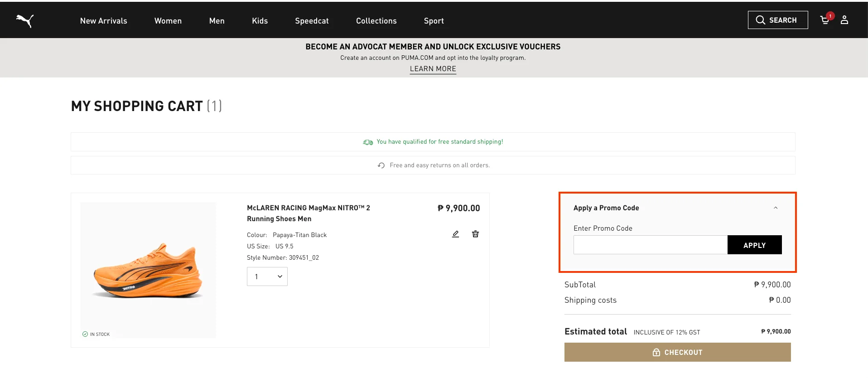
Task: Click the Estimated total label
Action: pyautogui.click(x=596, y=331)
